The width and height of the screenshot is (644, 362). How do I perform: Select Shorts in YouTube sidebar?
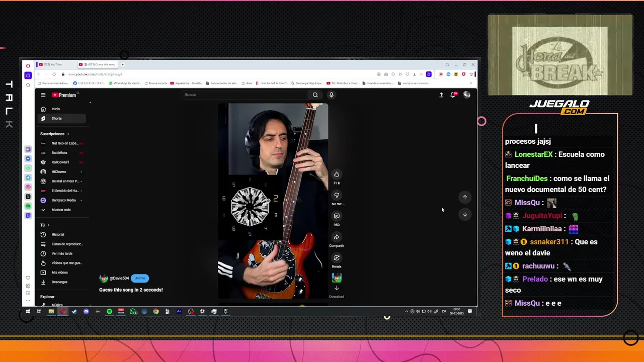(x=62, y=119)
